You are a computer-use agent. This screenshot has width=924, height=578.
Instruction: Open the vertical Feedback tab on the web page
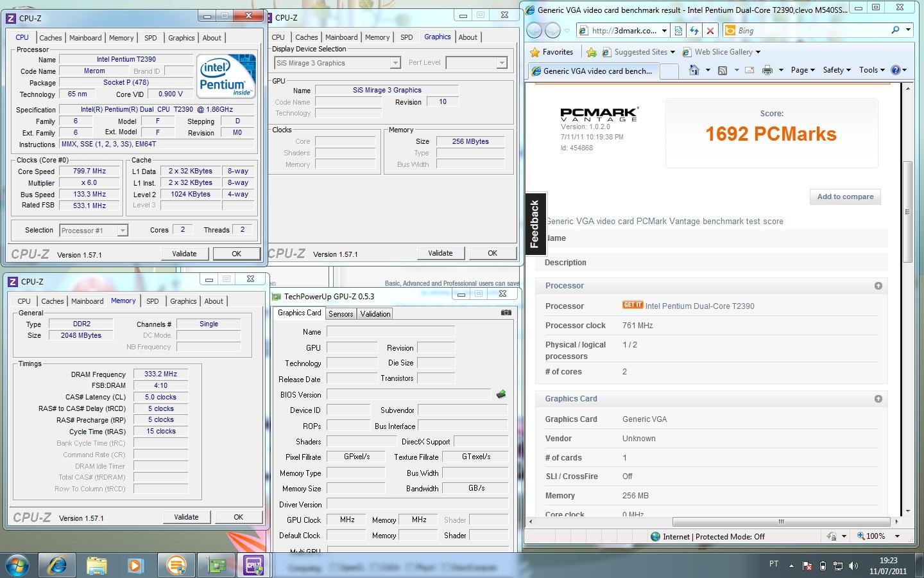tap(535, 224)
